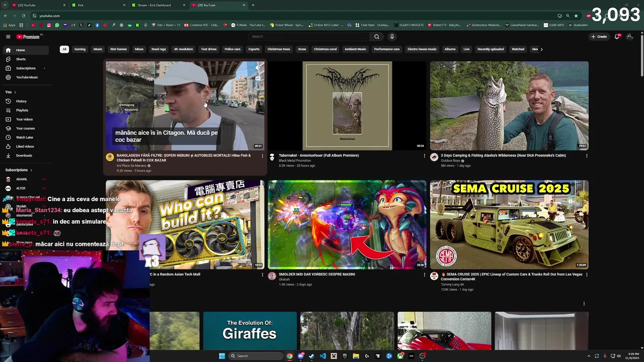644x362 pixels.
Task: Open options menu for Bangladesh video
Action: tap(262, 156)
